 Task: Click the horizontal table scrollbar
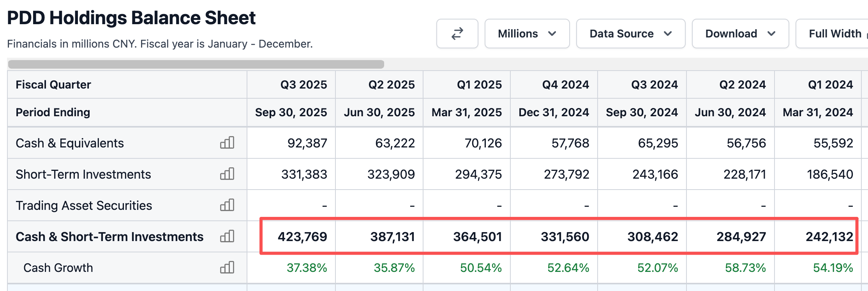196,64
